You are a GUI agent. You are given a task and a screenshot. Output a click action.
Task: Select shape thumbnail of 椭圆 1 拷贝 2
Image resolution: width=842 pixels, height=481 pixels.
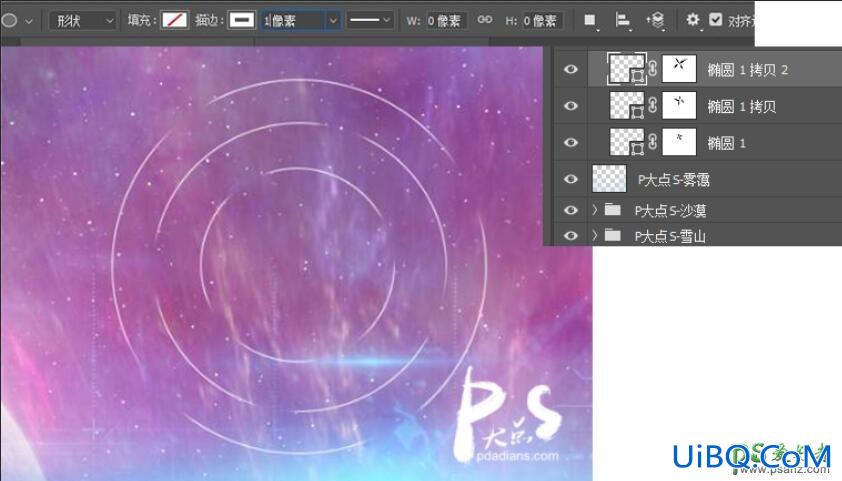coord(627,68)
